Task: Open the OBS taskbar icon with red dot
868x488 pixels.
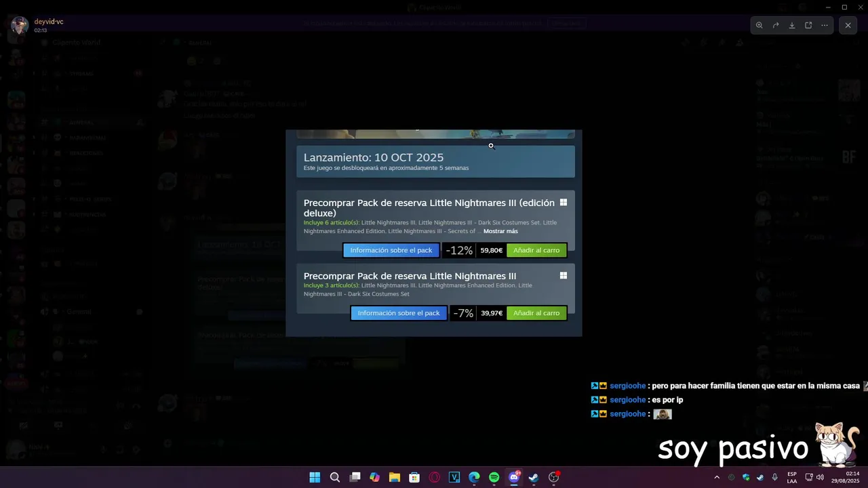Action: coord(554,477)
